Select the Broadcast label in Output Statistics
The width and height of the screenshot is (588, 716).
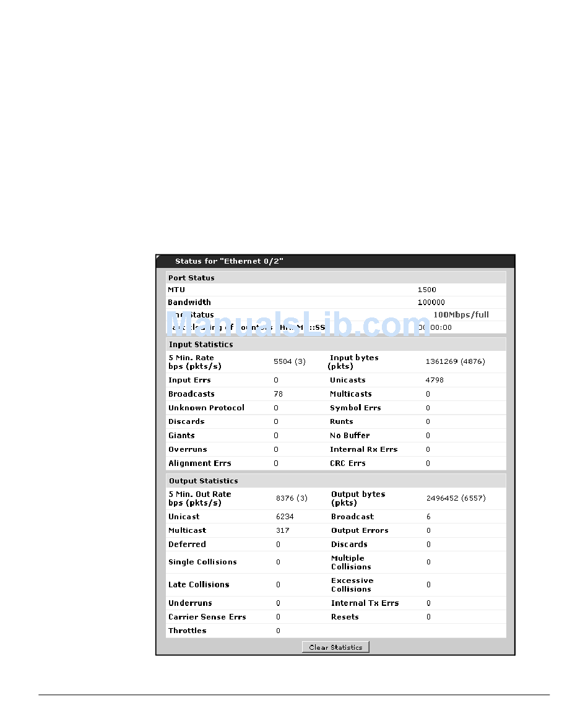point(353,517)
